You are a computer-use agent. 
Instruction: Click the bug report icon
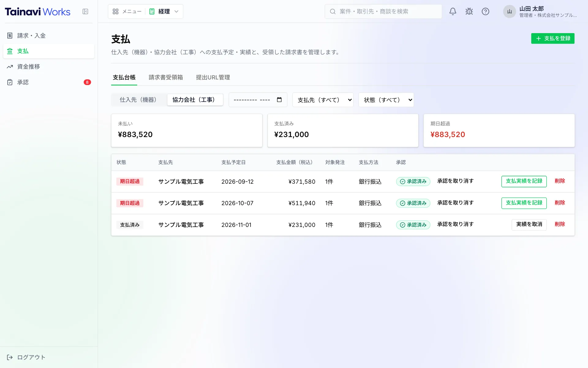click(469, 12)
